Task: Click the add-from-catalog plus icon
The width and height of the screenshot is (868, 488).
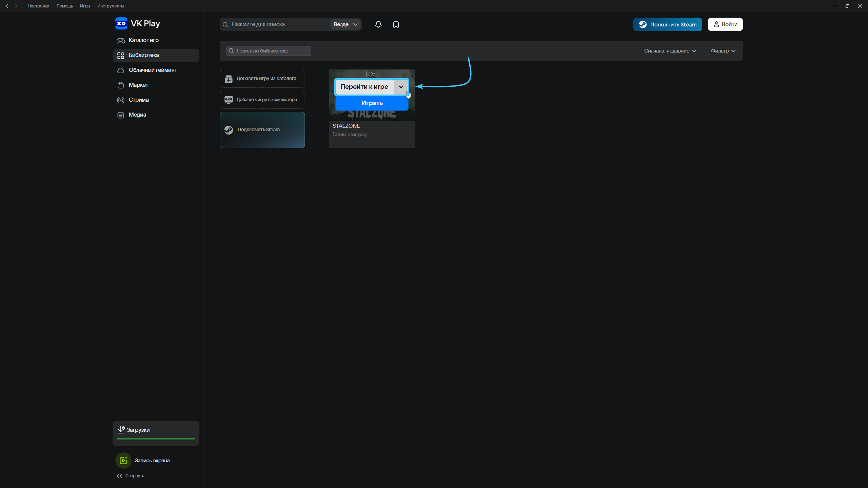Action: (229, 79)
